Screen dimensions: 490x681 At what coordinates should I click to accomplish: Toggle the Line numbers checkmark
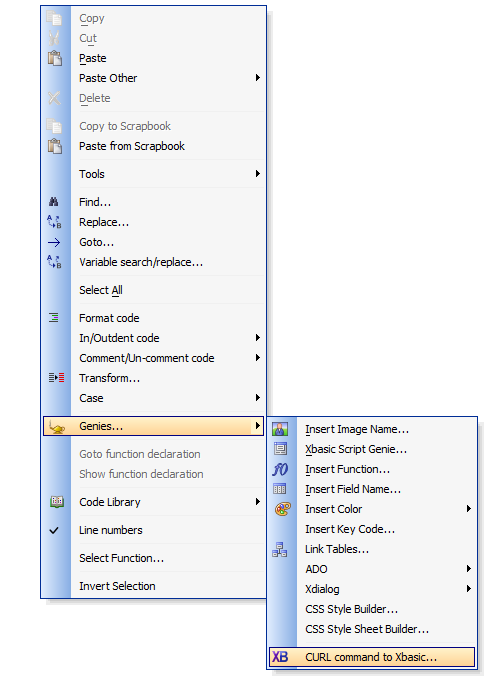54,530
